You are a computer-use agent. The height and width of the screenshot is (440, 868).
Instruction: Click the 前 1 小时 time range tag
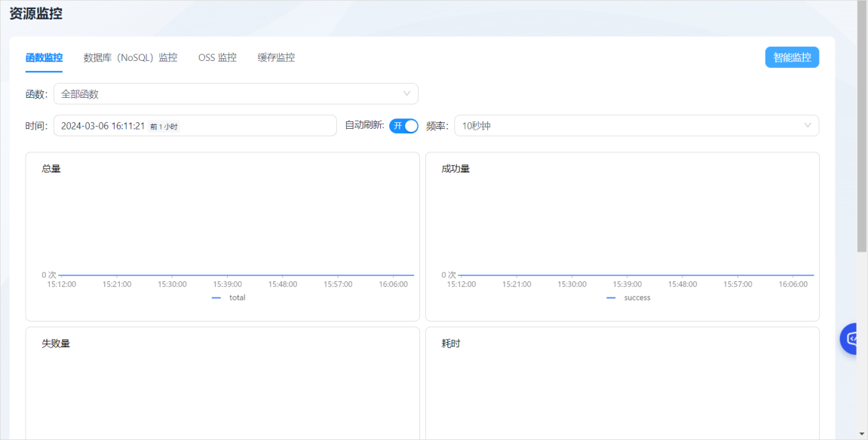[164, 127]
